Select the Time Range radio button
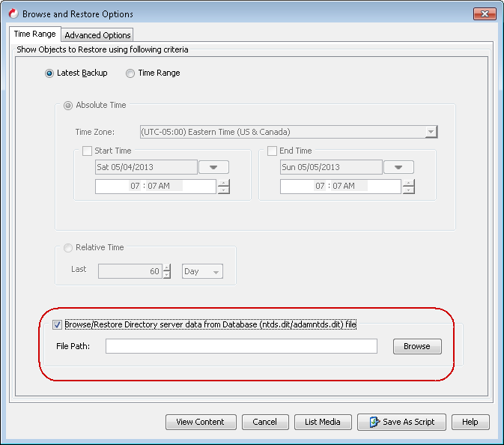Viewport: 504px width, 445px height. pos(130,73)
